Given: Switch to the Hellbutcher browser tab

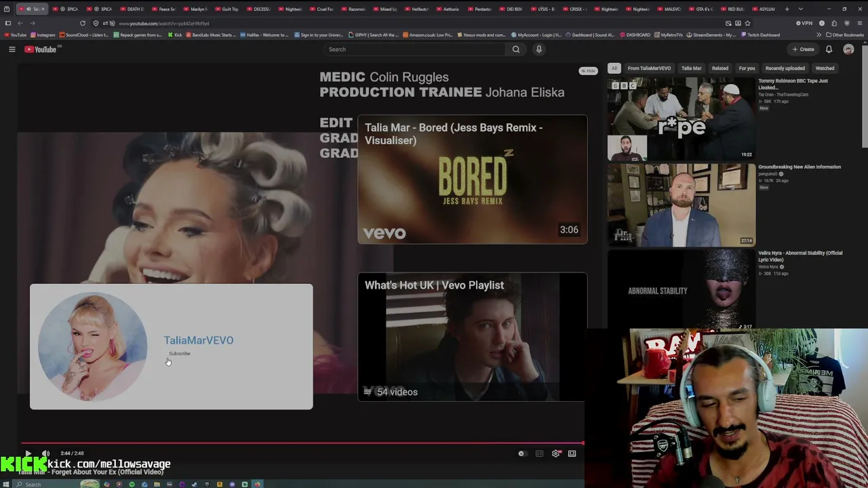Looking at the screenshot, I should (x=416, y=9).
